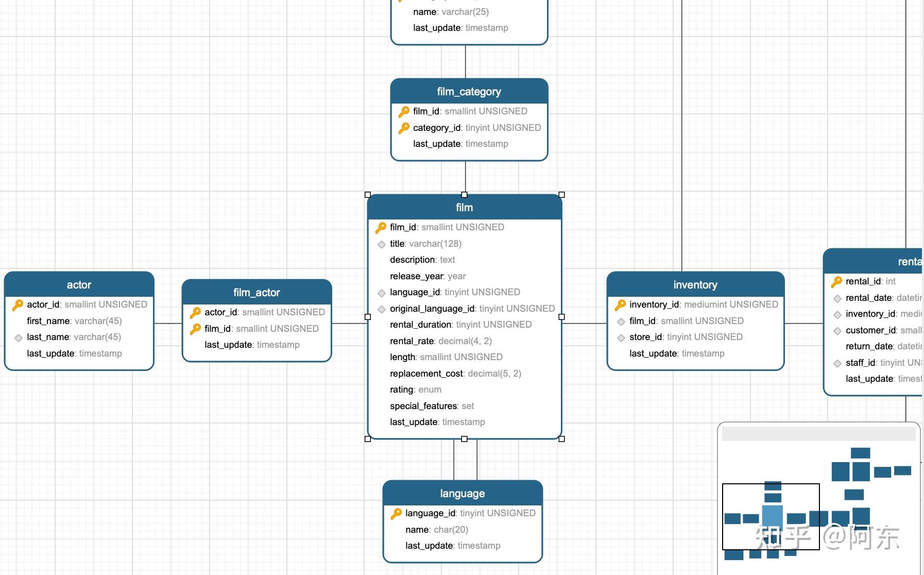Screen dimensions: 924x575
Task: Click name char(20) in language table
Action: (x=437, y=530)
